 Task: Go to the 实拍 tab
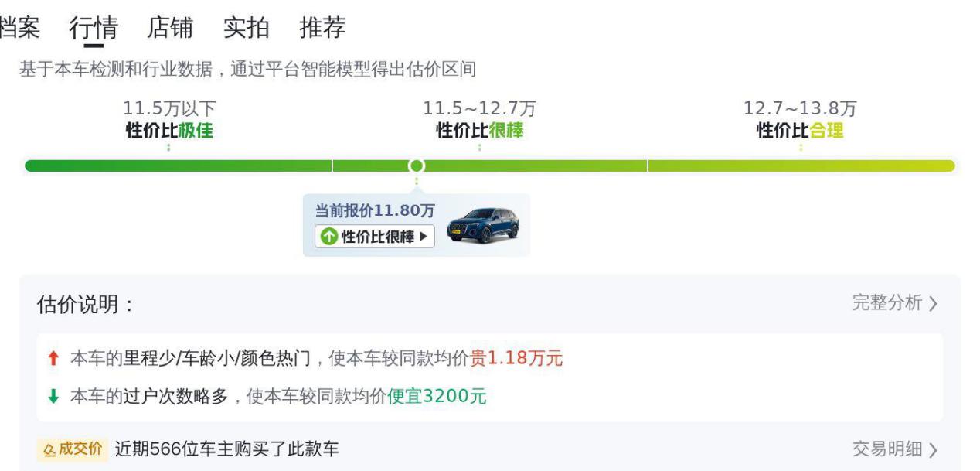246,28
